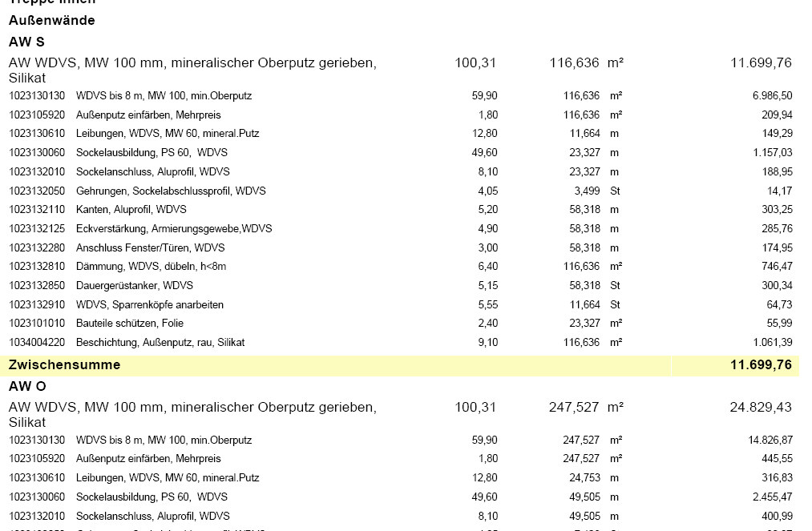The height and width of the screenshot is (531, 812).
Task: Click the unit price '2,40'
Action: pos(487,324)
